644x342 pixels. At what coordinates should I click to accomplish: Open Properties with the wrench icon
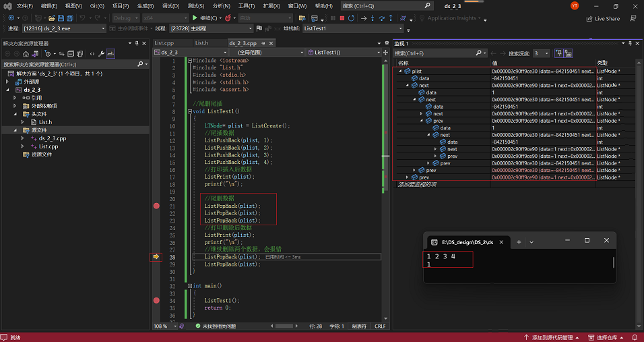pos(101,54)
